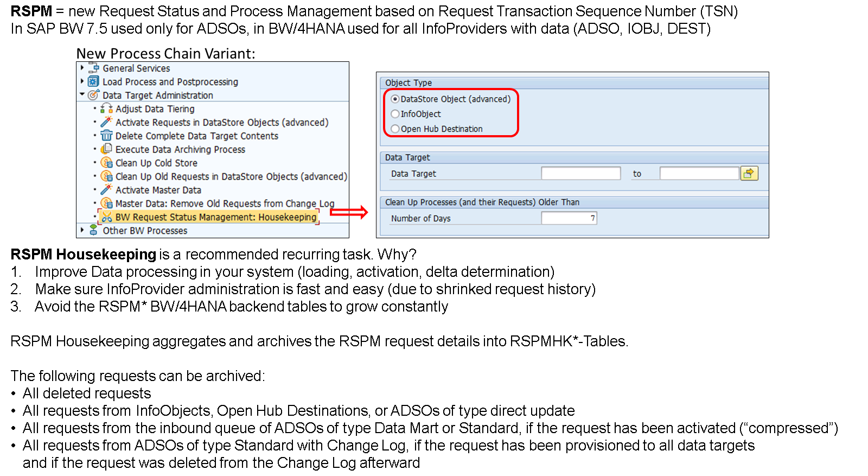Click the Master Data Remove Old Requests icon
Image resolution: width=868 pixels, height=476 pixels.
tap(106, 203)
